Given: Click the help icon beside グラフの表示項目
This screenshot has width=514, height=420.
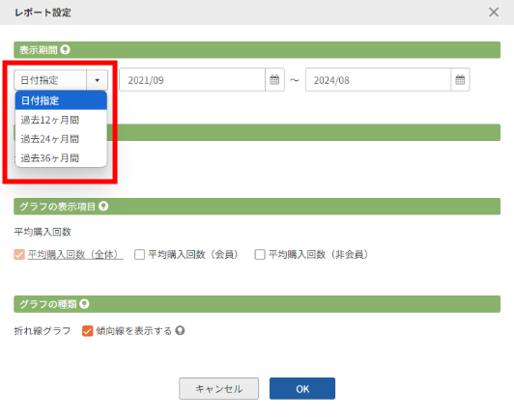Looking at the screenshot, I should (103, 207).
